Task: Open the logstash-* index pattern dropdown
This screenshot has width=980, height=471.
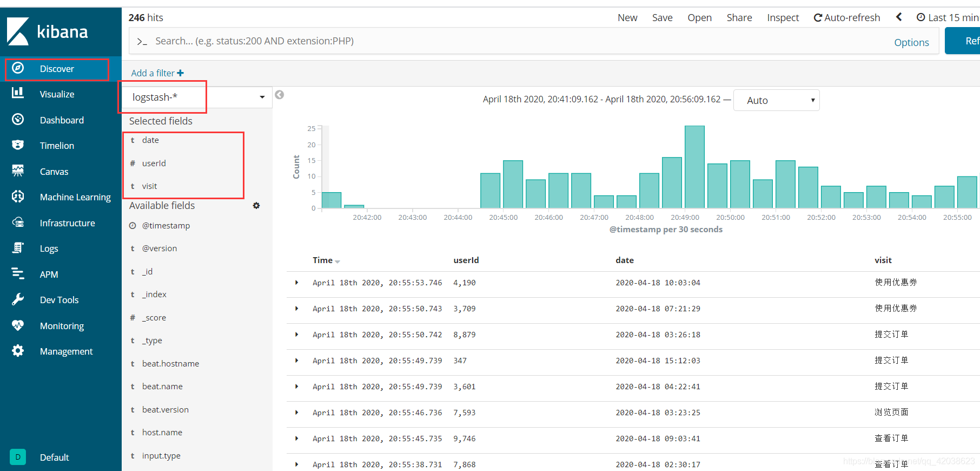Action: (x=197, y=97)
